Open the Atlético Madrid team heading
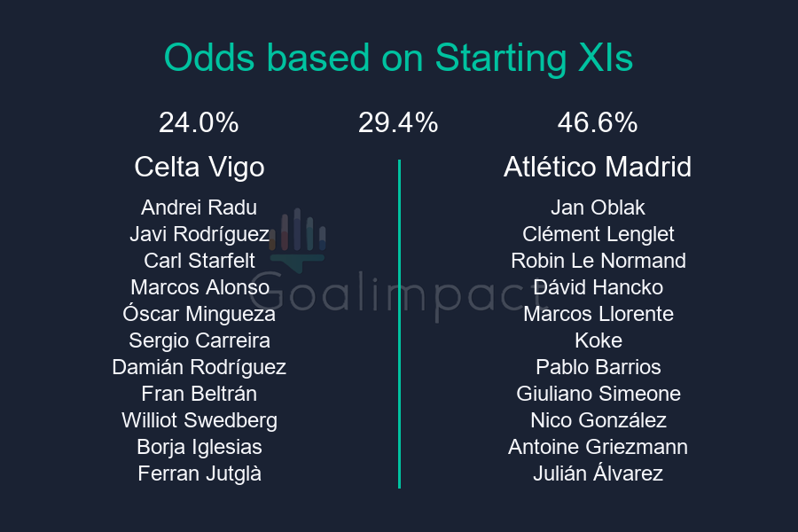 pos(598,167)
